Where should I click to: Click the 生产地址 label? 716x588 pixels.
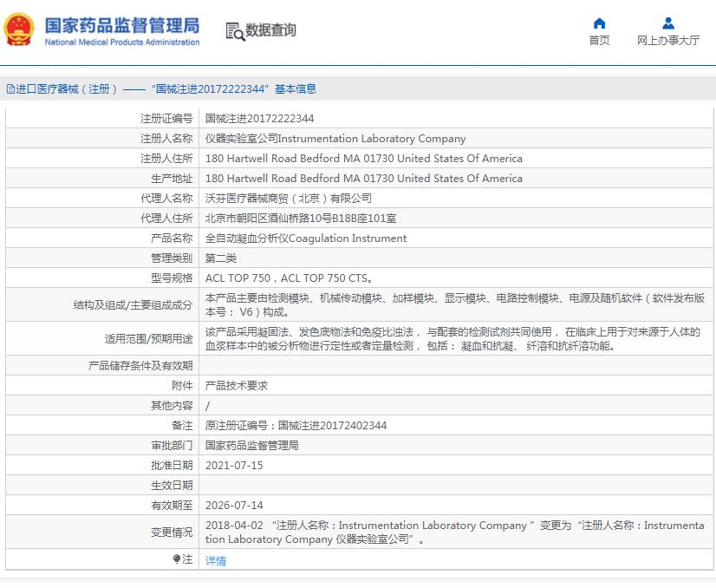pyautogui.click(x=172, y=179)
